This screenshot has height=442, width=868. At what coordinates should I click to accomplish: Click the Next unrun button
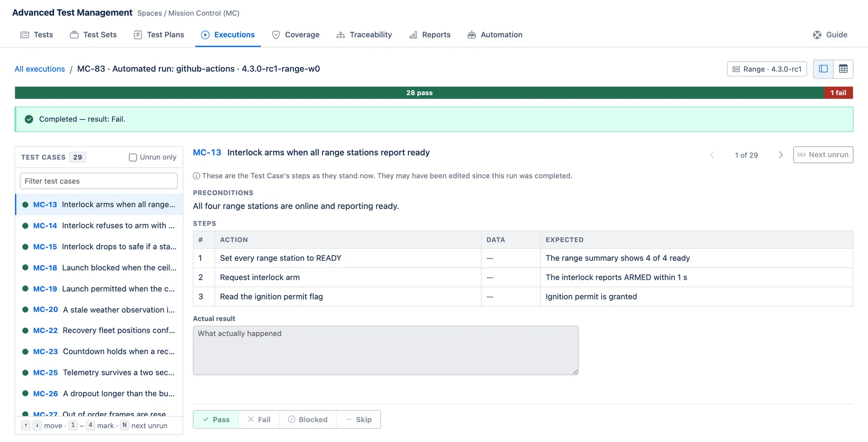(x=823, y=155)
